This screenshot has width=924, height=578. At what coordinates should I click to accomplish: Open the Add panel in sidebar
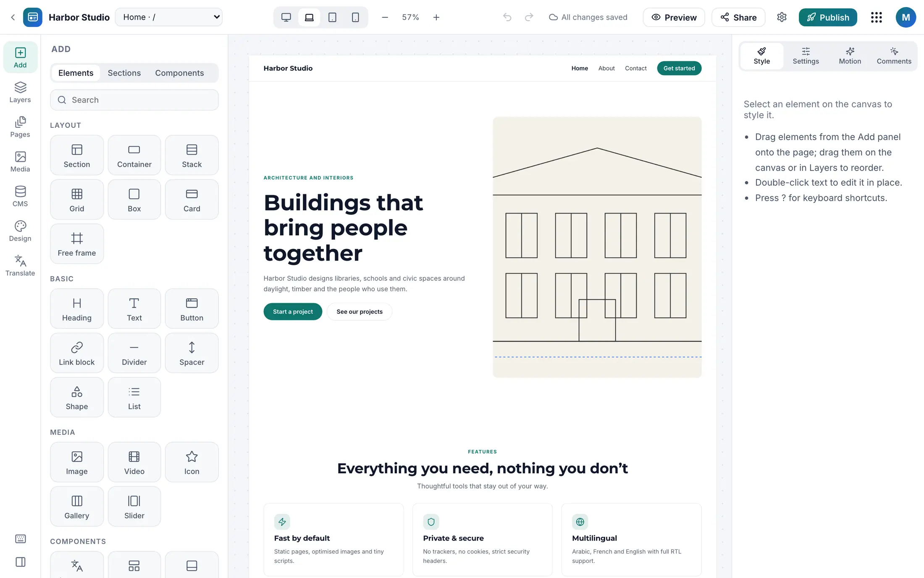click(20, 57)
